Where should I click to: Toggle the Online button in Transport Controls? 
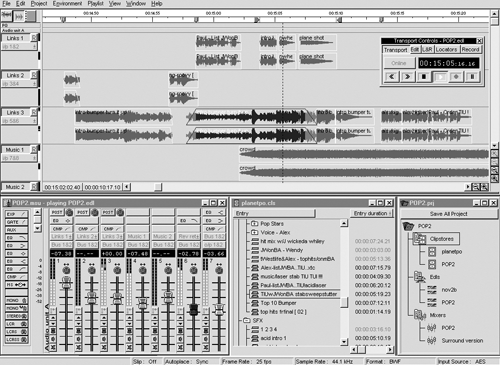pyautogui.click(x=399, y=63)
